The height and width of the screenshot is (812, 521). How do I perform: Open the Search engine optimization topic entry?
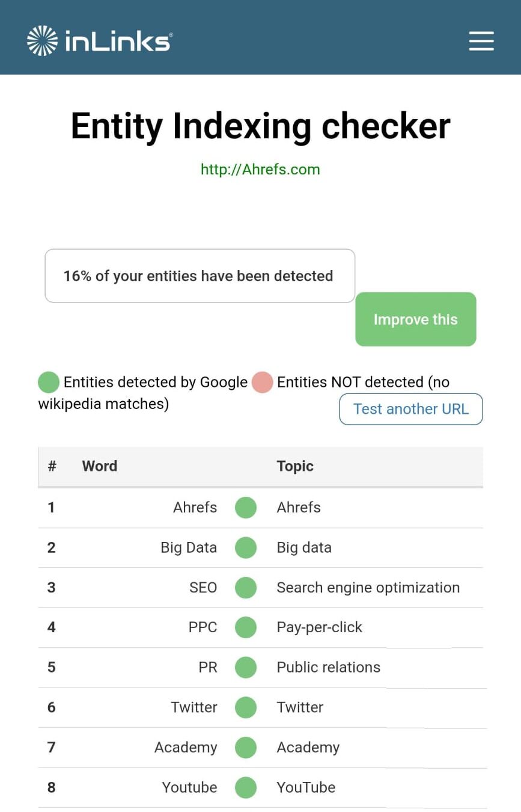point(368,588)
